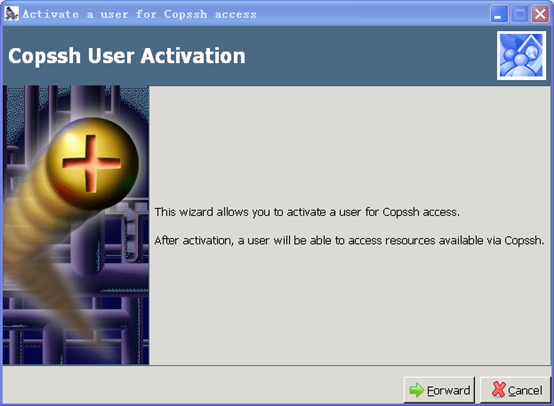Click the 'This wizard allows you' text line
Screen dimensions: 554x406
[x=307, y=212]
